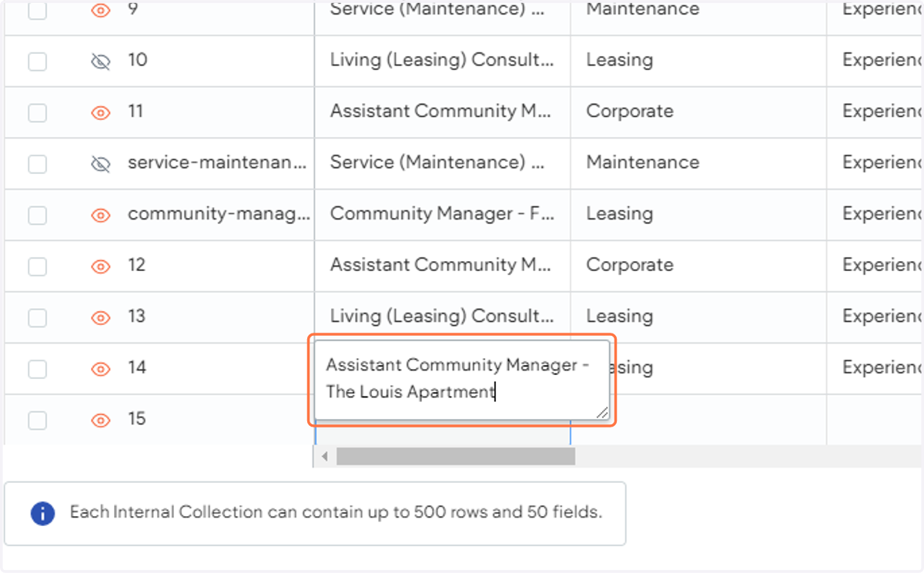
Task: Toggle visibility eye for row 9
Action: (x=101, y=10)
